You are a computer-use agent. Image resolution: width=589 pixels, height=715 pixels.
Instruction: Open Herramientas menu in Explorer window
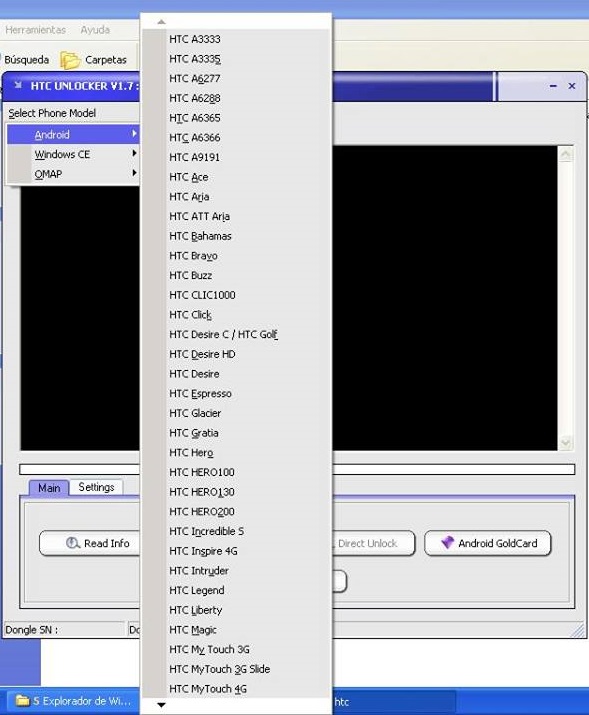coord(36,30)
